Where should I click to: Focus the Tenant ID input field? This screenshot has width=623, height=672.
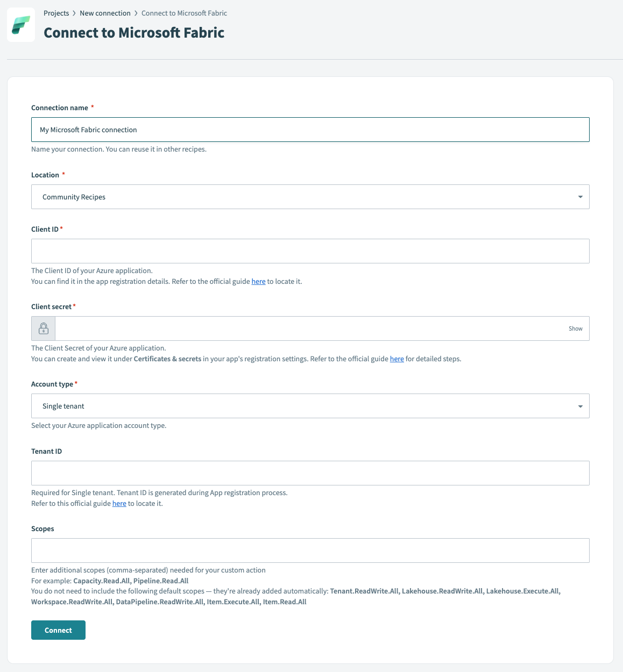pyautogui.click(x=310, y=473)
